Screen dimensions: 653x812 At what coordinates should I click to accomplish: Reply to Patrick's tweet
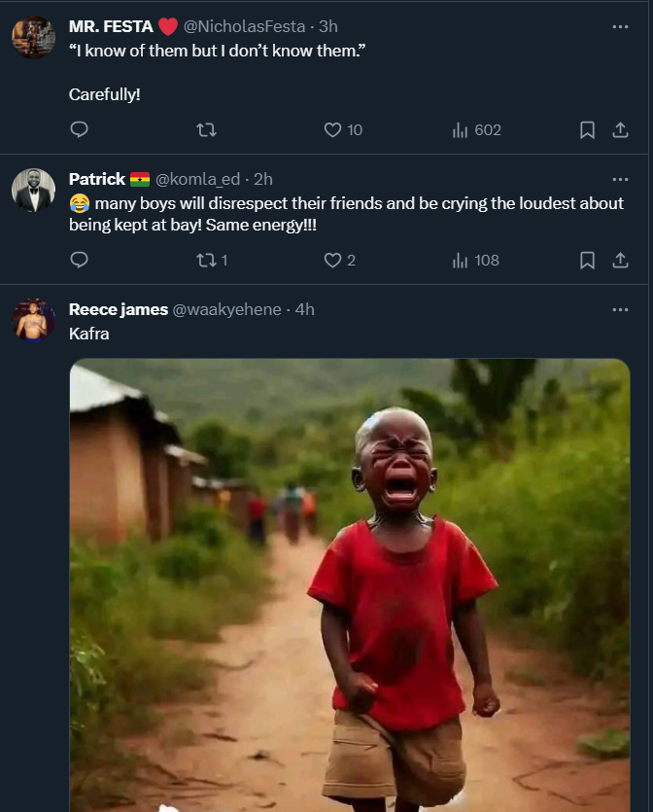tap(80, 260)
